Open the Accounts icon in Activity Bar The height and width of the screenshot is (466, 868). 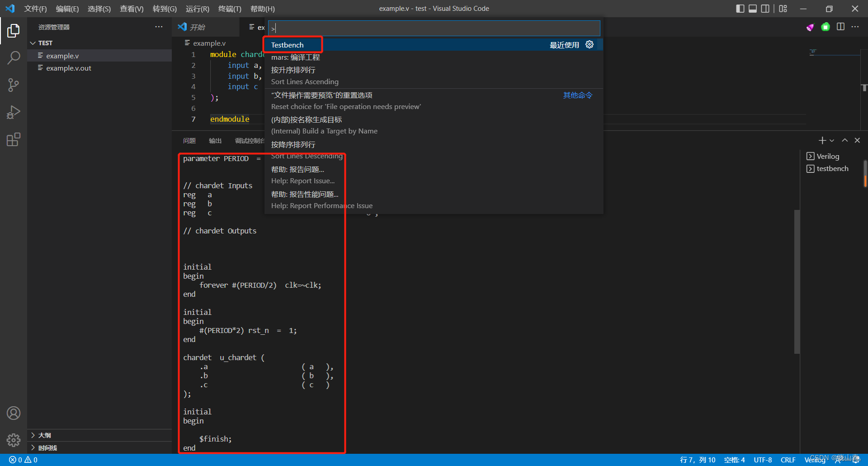pos(13,413)
